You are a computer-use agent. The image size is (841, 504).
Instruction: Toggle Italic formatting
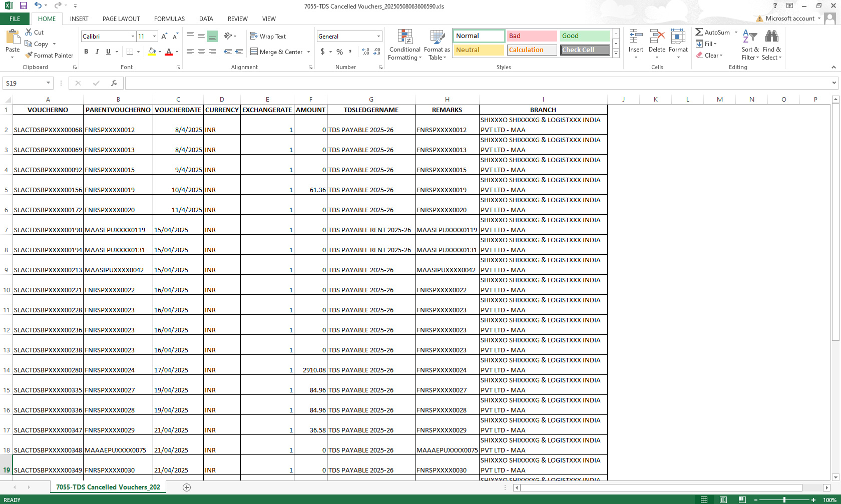(x=97, y=52)
